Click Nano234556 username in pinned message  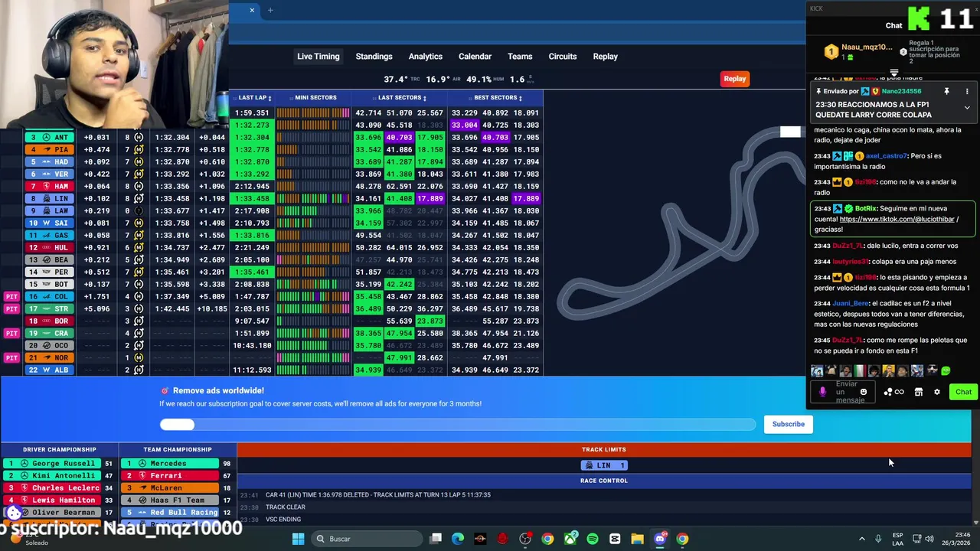coord(900,91)
